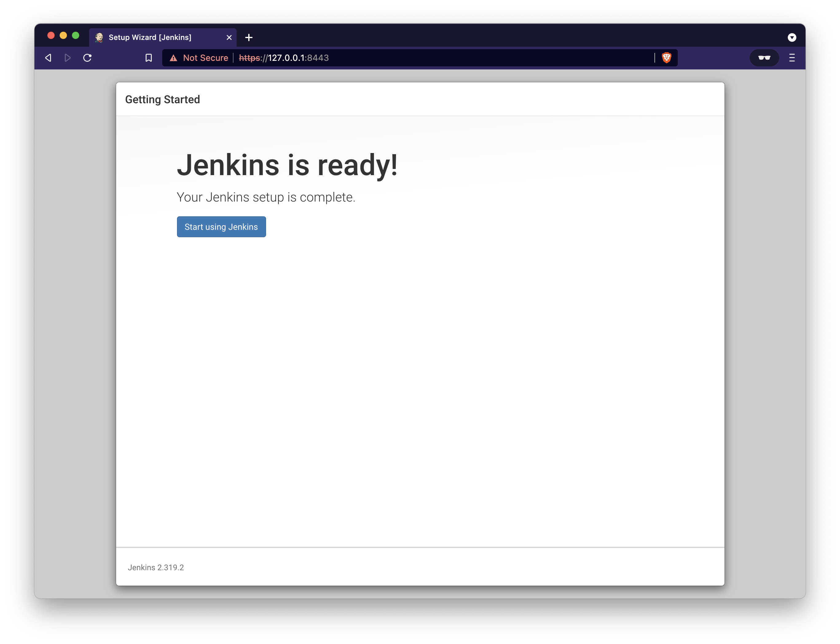Click the forward navigation arrow icon

[68, 58]
